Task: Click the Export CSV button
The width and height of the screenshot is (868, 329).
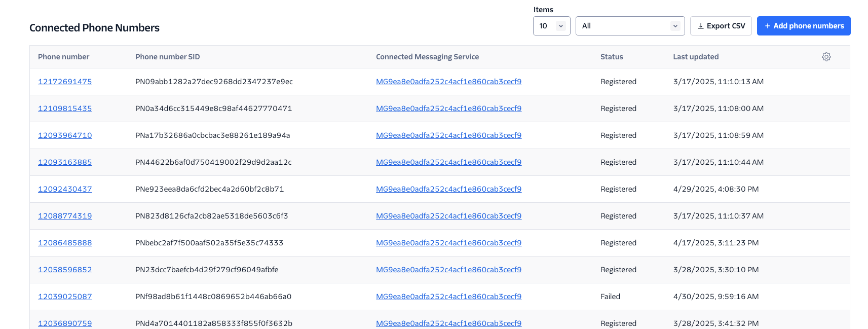Action: pos(721,26)
